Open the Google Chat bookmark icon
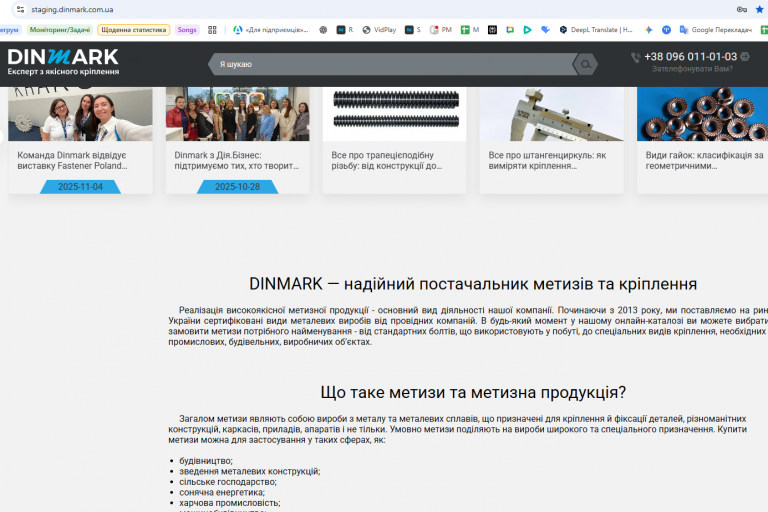768x512 pixels. (510, 30)
